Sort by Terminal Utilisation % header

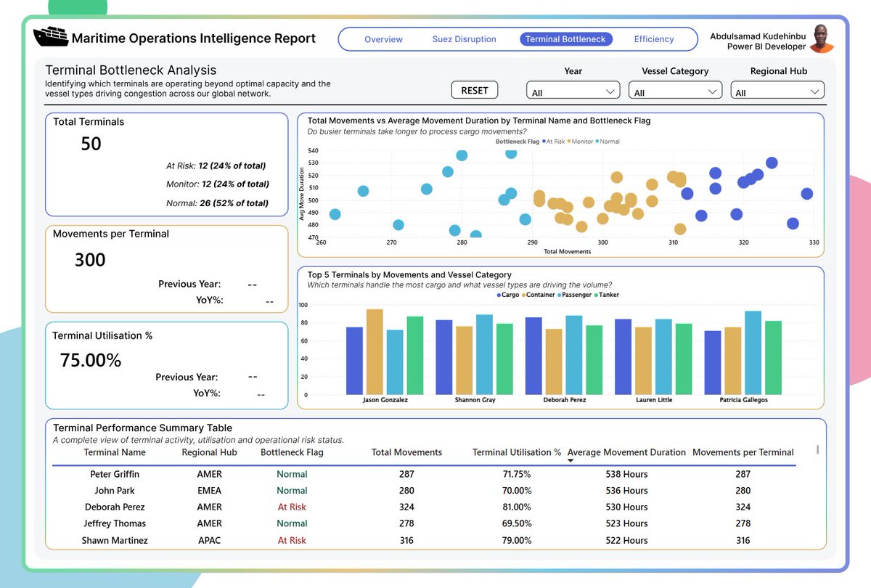coord(517,452)
